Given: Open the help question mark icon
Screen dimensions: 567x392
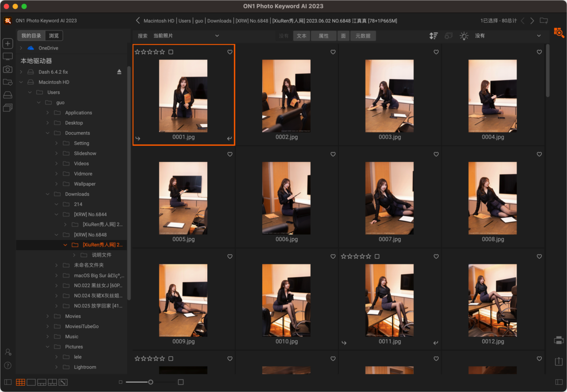Looking at the screenshot, I should (x=8, y=366).
